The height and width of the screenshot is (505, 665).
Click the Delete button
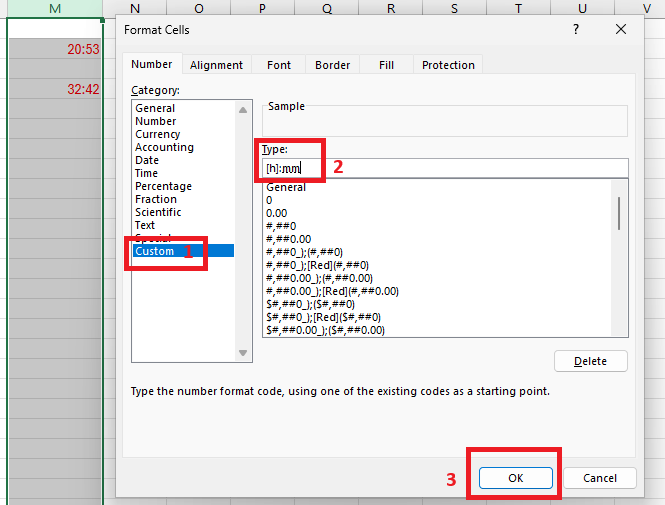click(x=590, y=361)
